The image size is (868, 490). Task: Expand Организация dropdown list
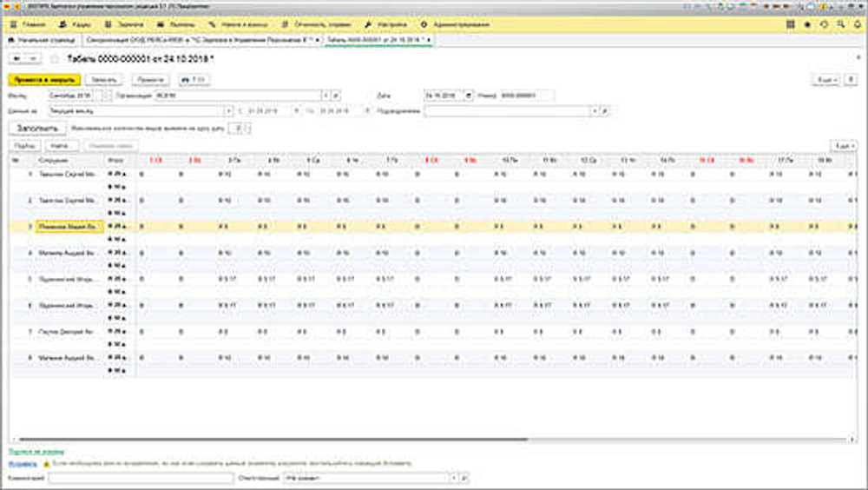point(326,96)
